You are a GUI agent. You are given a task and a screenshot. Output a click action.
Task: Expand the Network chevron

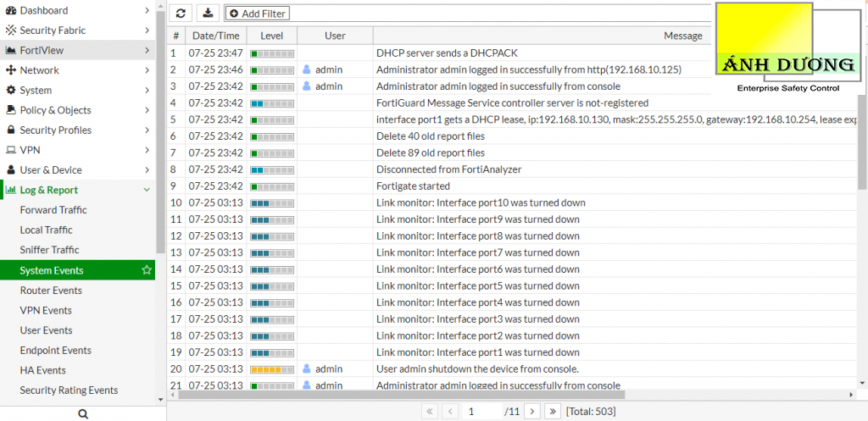point(147,70)
